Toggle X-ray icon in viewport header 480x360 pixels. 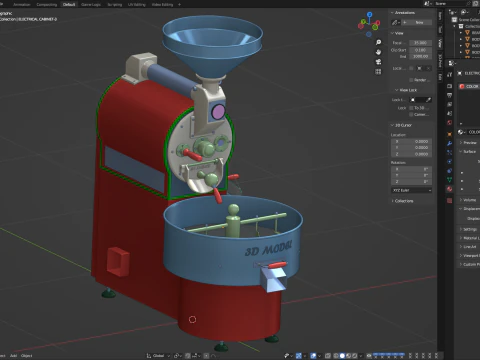pos(328,356)
